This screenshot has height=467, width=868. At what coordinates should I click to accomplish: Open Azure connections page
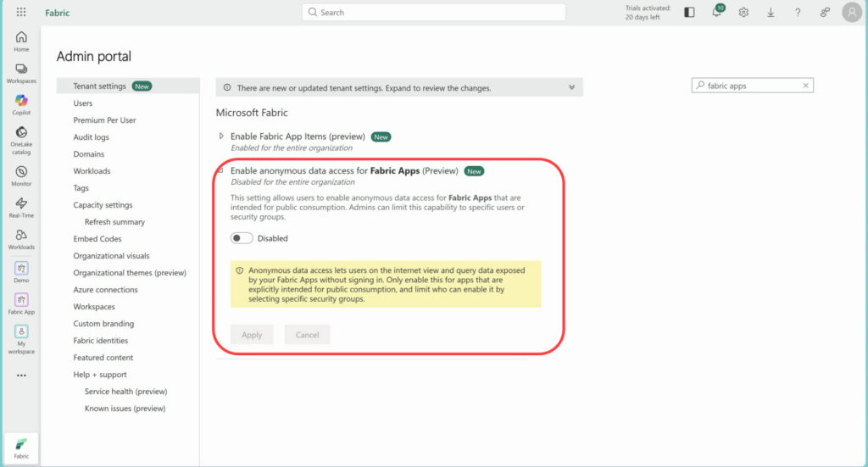(105, 290)
